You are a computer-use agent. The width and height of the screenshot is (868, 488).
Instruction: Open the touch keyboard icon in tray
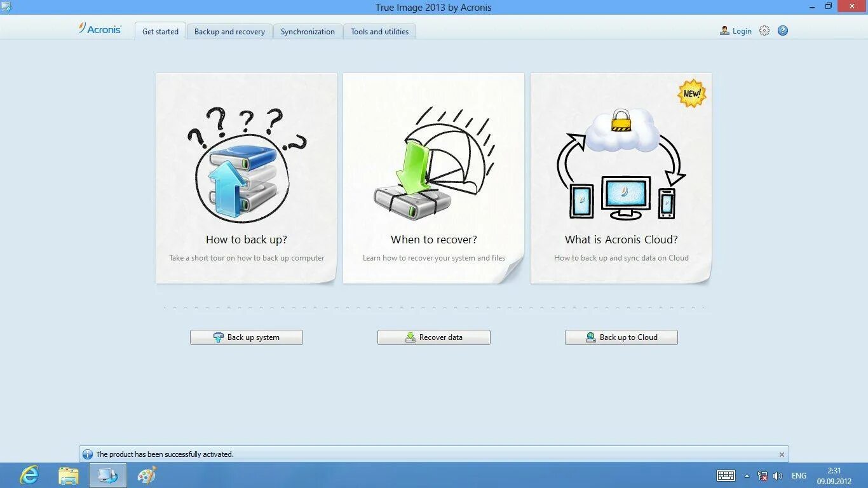coord(726,475)
